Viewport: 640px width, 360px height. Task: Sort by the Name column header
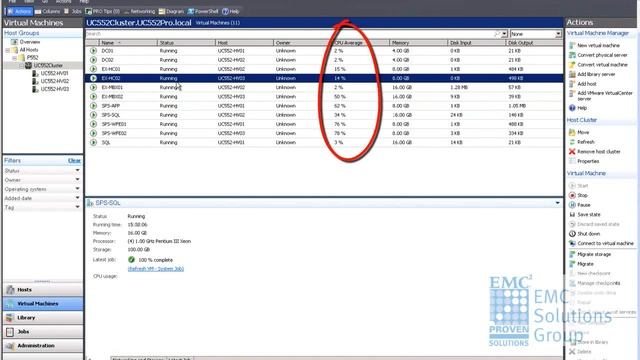pos(128,42)
